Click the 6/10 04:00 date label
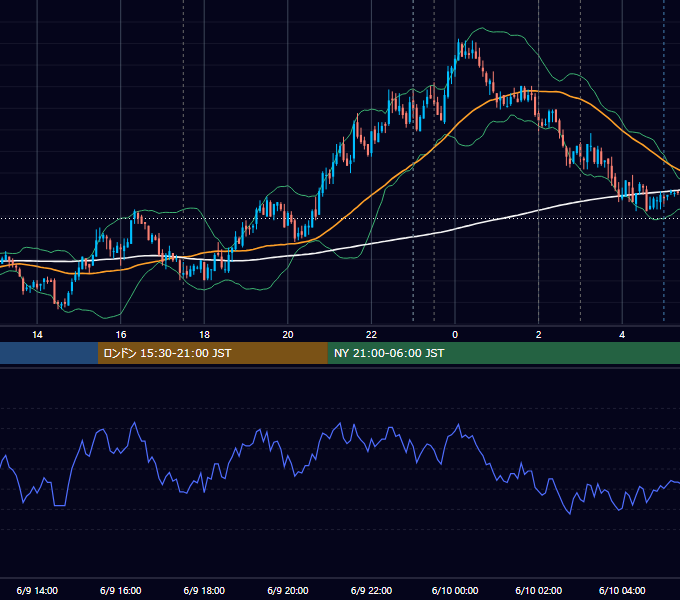 tap(622, 590)
